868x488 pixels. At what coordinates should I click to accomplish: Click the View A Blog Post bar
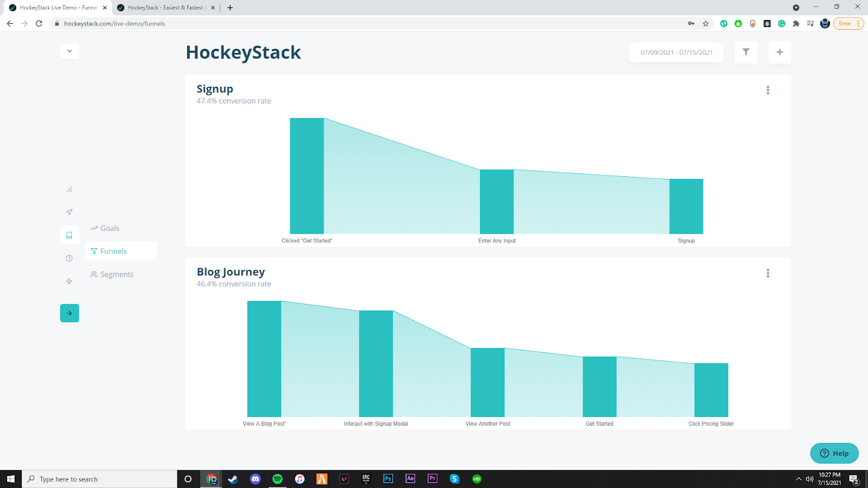click(264, 359)
